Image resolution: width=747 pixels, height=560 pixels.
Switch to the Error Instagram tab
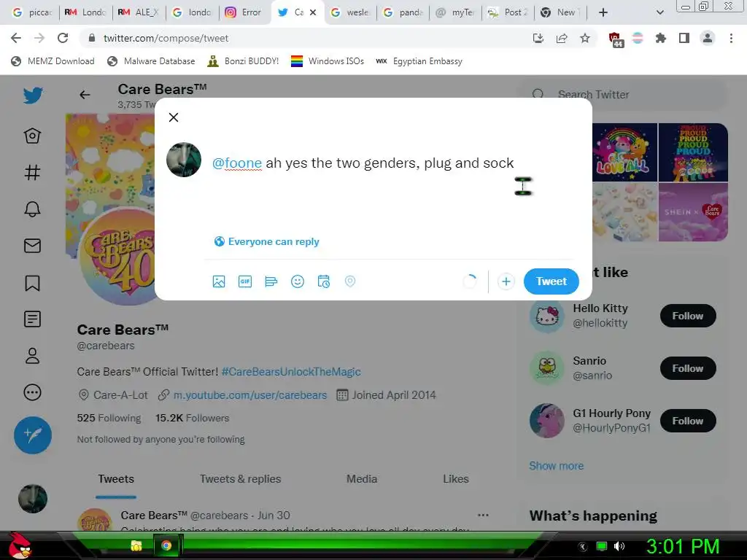tap(244, 12)
